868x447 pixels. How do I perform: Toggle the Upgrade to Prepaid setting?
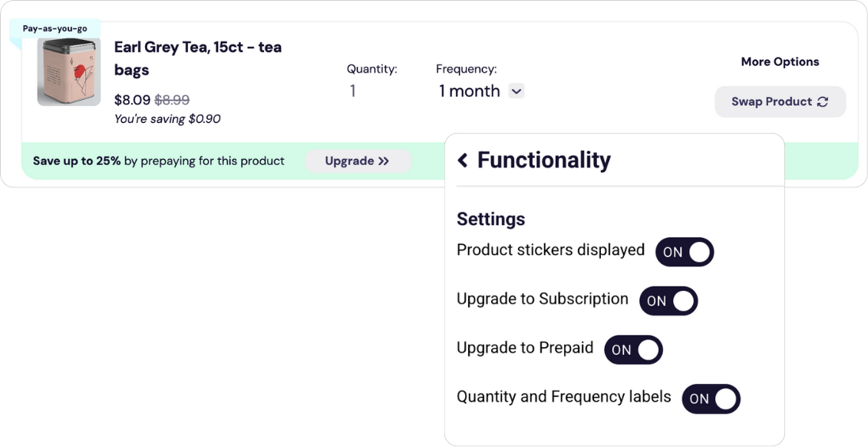point(633,349)
